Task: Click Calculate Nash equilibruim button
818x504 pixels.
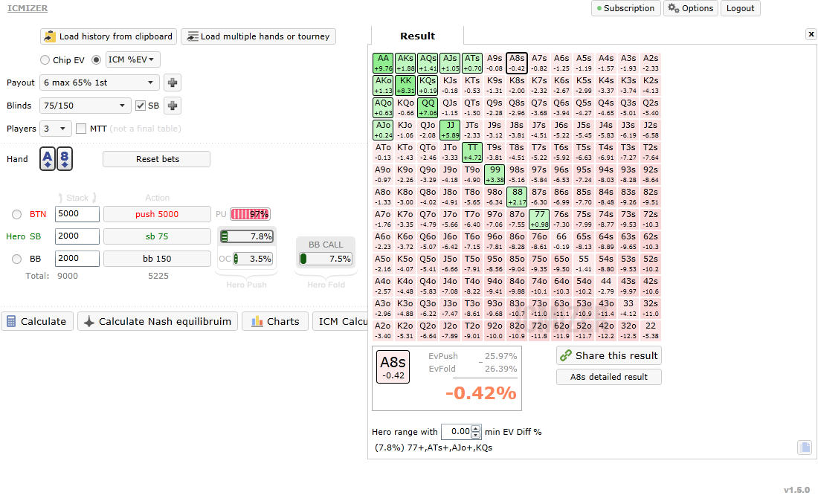Action: (158, 321)
